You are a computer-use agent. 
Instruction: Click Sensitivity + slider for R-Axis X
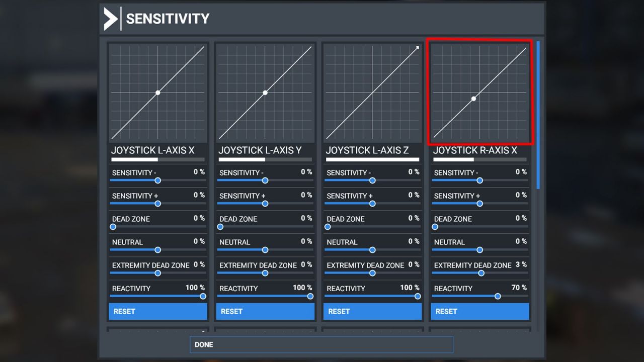click(480, 204)
